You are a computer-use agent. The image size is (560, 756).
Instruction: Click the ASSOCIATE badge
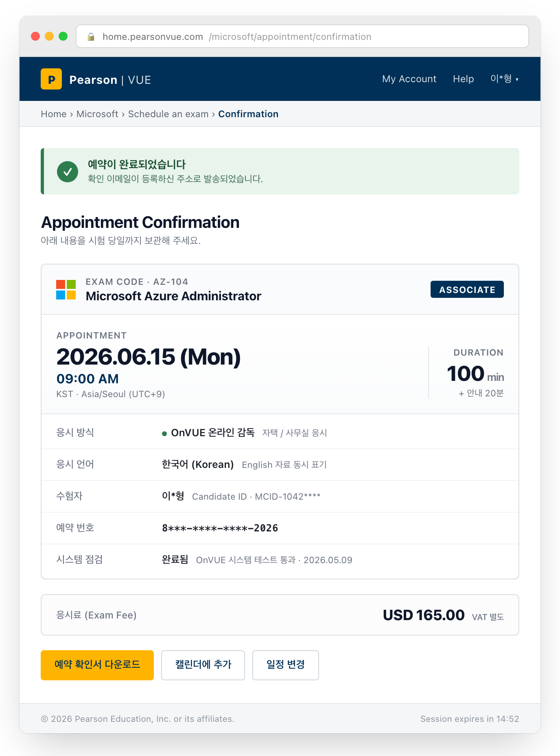point(467,289)
